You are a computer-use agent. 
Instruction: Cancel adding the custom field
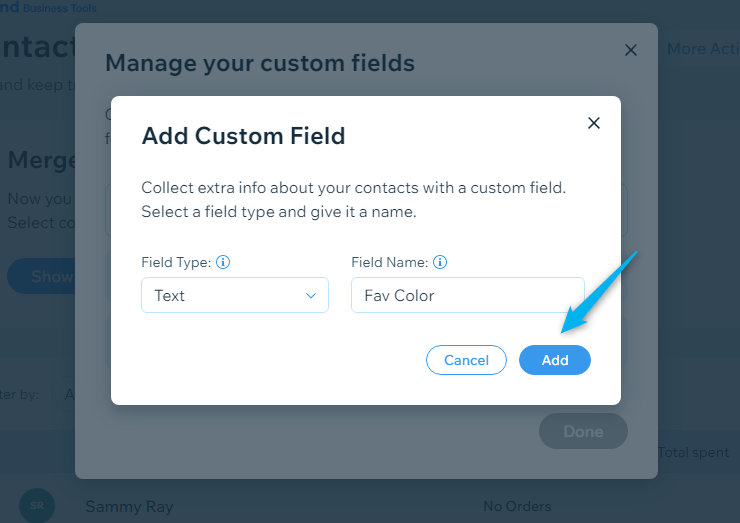(x=466, y=360)
